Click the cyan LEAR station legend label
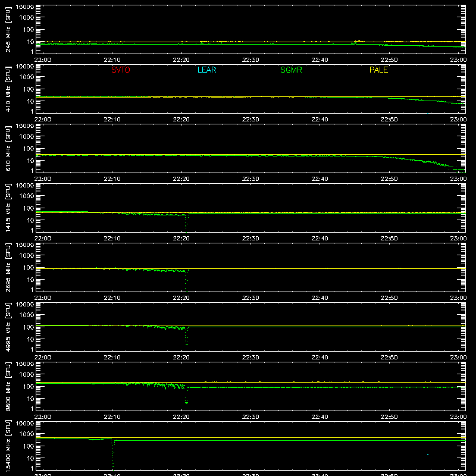 (x=206, y=70)
